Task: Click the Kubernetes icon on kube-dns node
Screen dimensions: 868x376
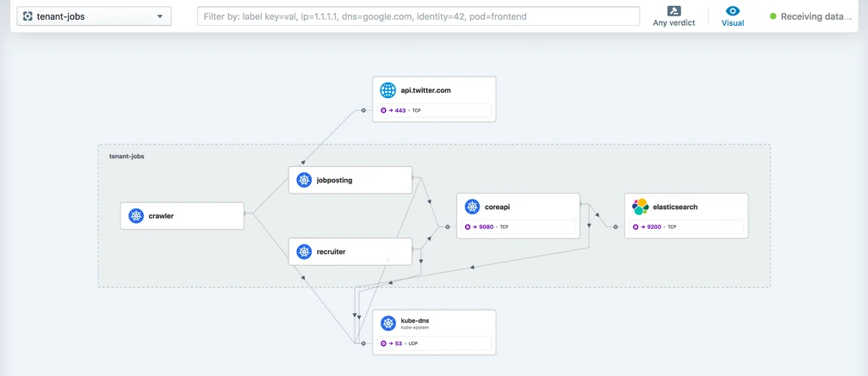Action: tap(388, 324)
